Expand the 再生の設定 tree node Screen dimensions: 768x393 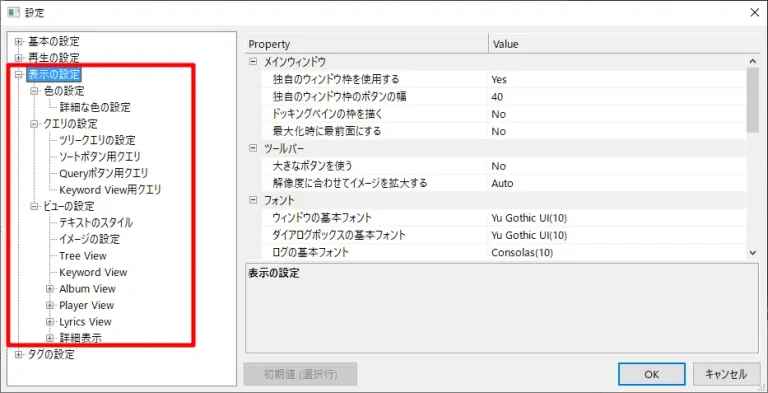[x=19, y=58]
